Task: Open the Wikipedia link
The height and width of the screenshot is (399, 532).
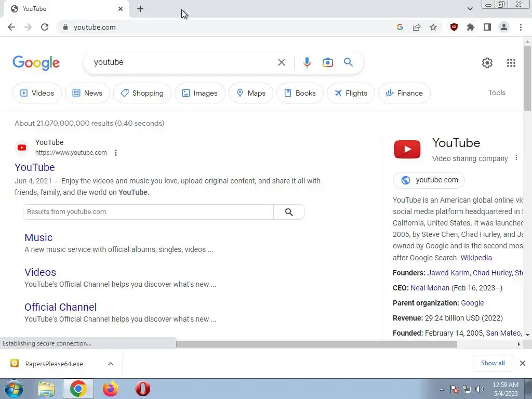Action: pyautogui.click(x=476, y=258)
